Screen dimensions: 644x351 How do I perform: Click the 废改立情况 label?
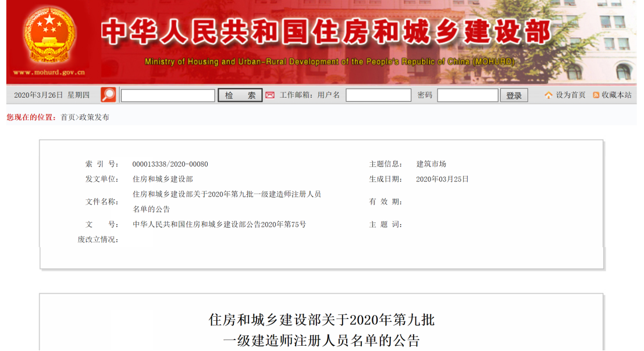[x=98, y=239]
